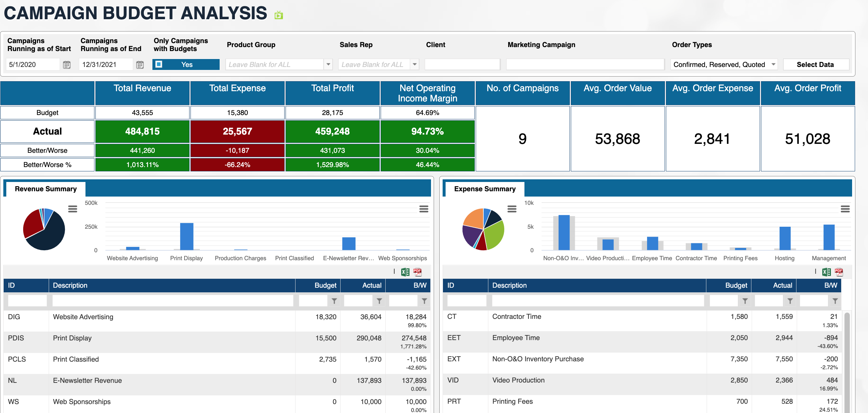Image resolution: width=868 pixels, height=413 pixels.
Task: Export Revenue Summary table to Excel
Action: coord(405,272)
